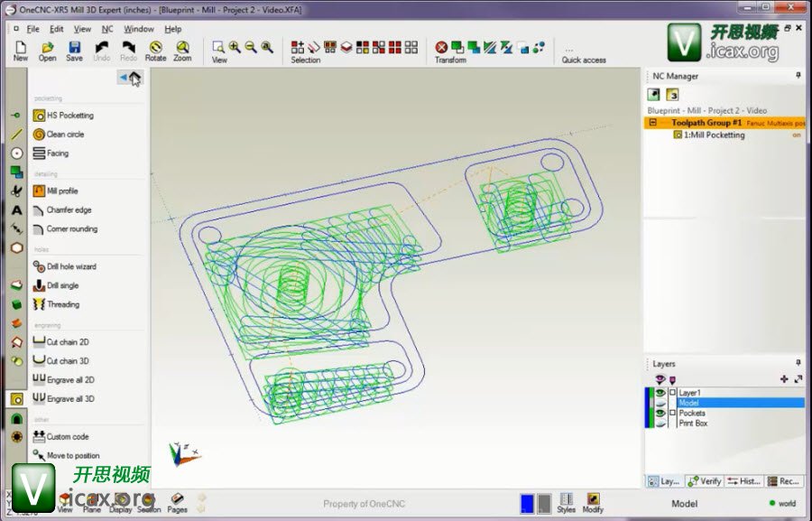This screenshot has width=812, height=521.
Task: Click the zoom in magnifier icon
Action: [x=235, y=47]
